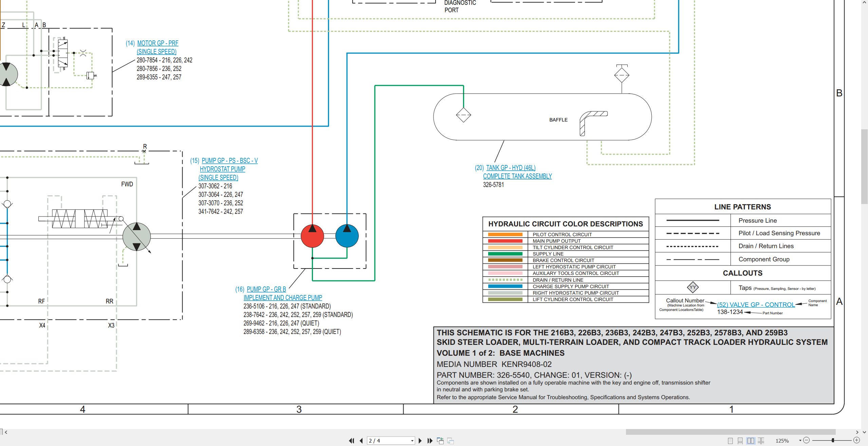This screenshot has height=446, width=868.
Task: Click the YY taps callout diamond
Action: [692, 287]
